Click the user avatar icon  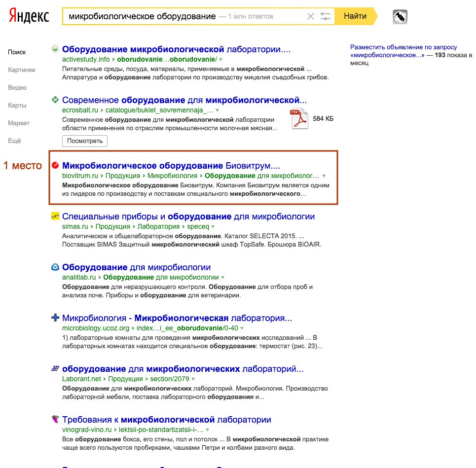400,17
